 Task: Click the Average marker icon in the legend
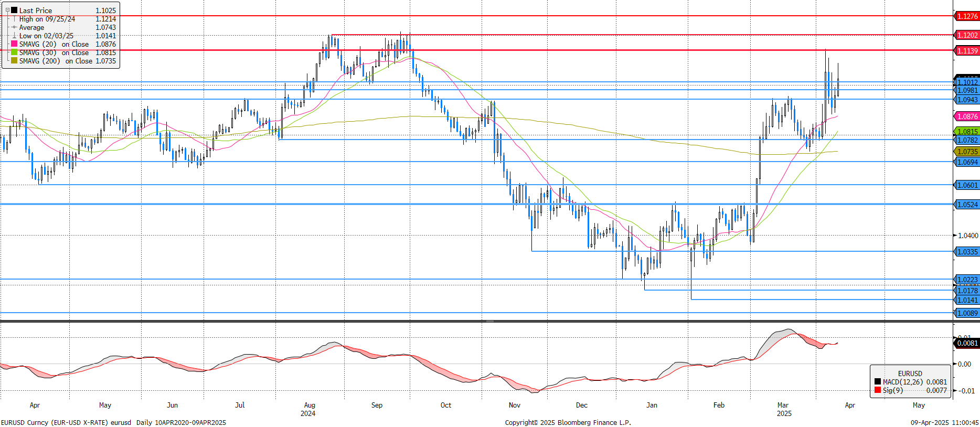pos(14,27)
